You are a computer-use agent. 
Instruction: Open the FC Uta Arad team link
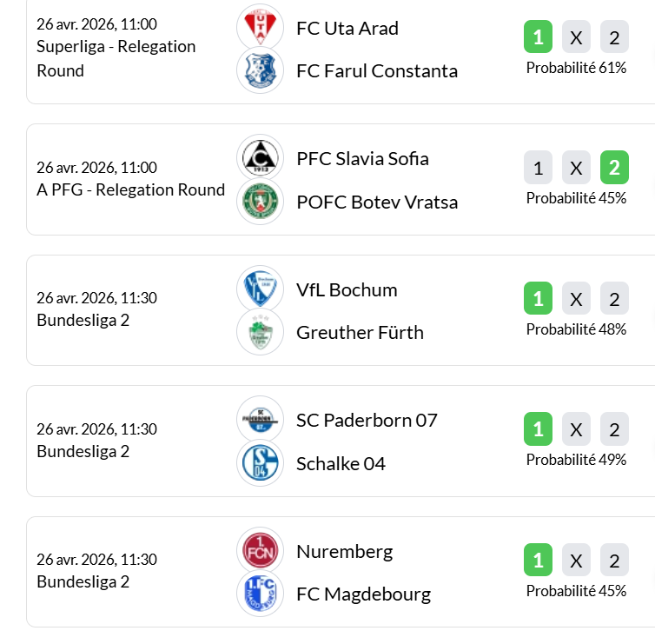(347, 28)
